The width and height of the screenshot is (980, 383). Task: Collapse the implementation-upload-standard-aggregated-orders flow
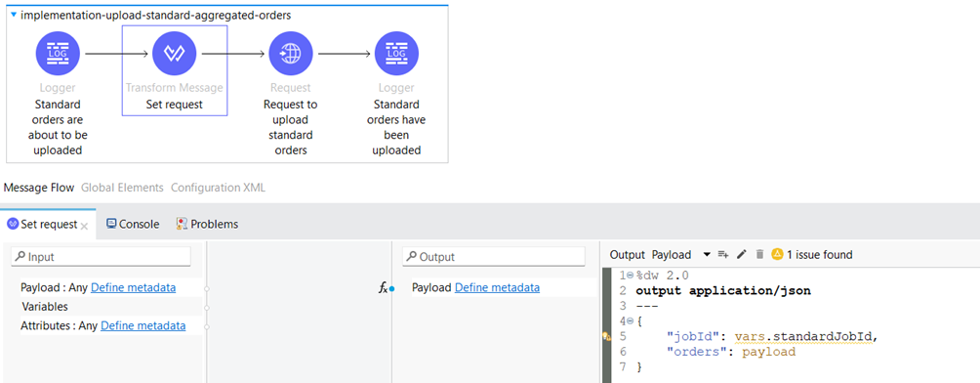(14, 15)
